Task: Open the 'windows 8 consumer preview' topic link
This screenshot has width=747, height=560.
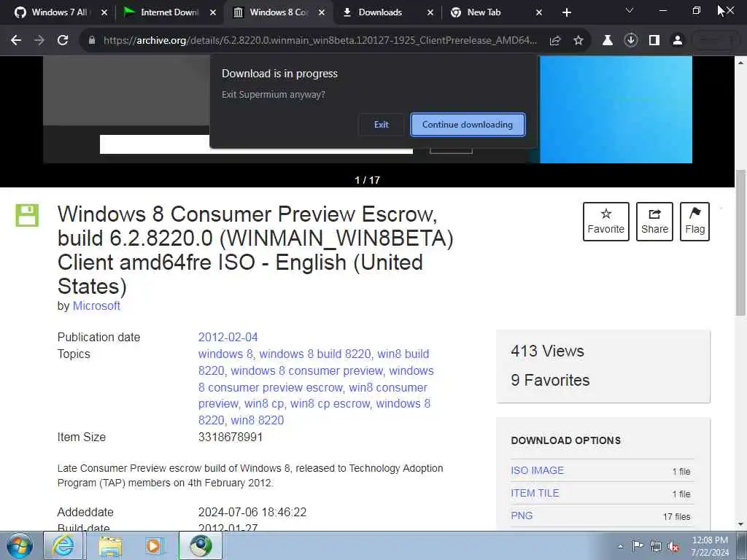Action: 307,371
